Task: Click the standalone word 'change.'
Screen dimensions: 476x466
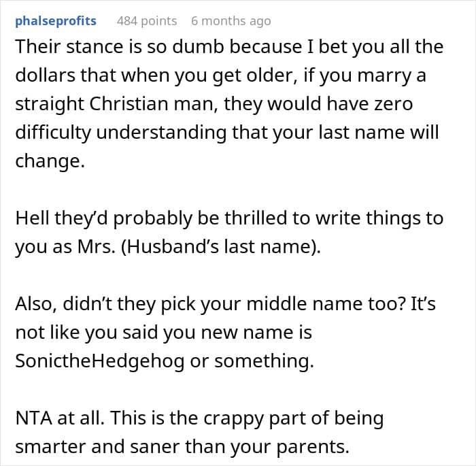Action: click(x=50, y=161)
